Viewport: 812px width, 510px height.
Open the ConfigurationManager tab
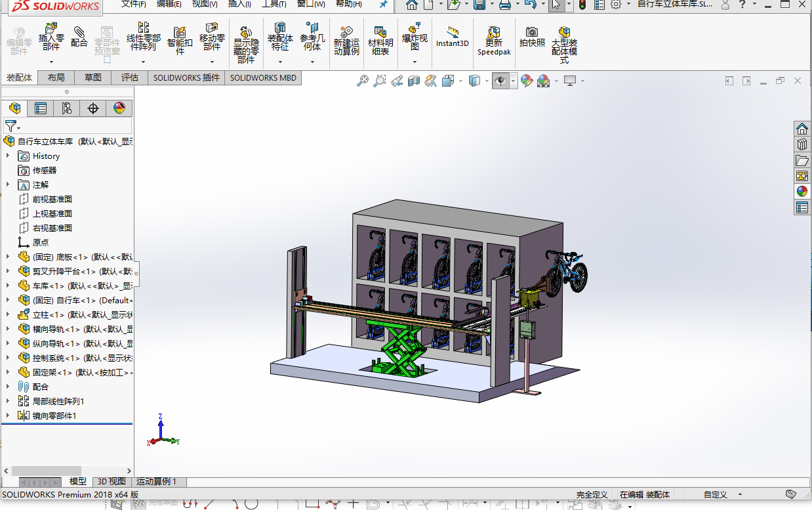[67, 108]
